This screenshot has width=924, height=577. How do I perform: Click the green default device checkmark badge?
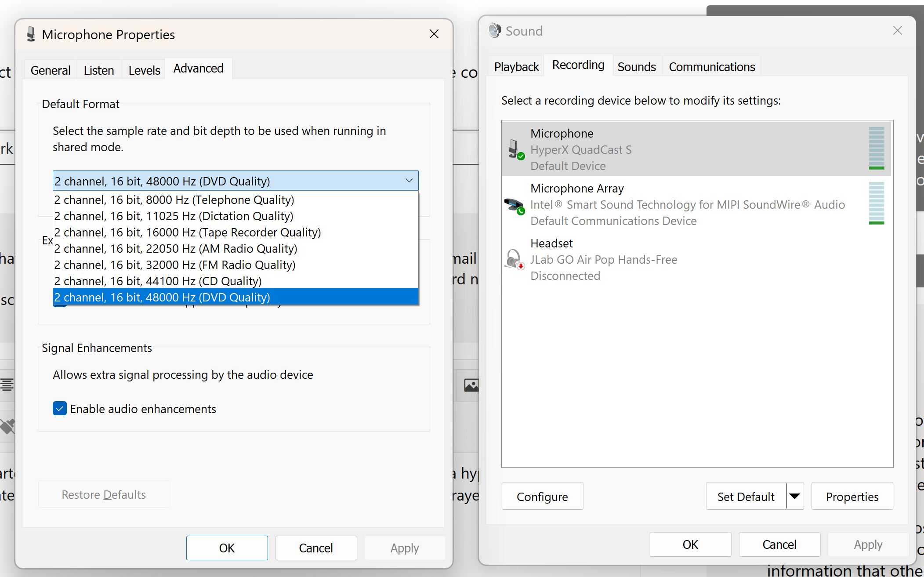point(521,156)
